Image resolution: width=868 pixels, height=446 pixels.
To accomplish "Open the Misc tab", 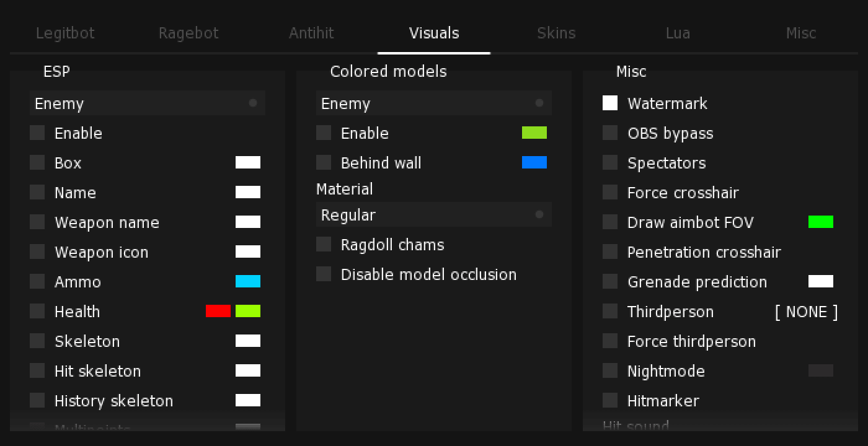I will pyautogui.click(x=800, y=33).
